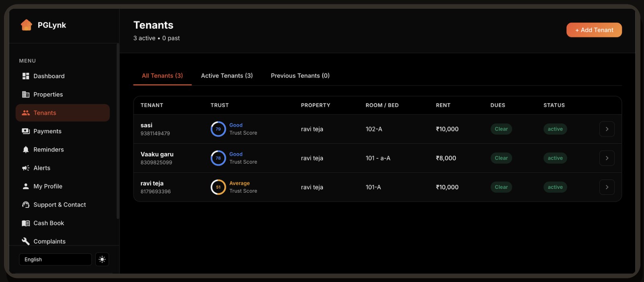The height and width of the screenshot is (282, 644).
Task: Click phone number 9381149479
Action: pos(155,133)
